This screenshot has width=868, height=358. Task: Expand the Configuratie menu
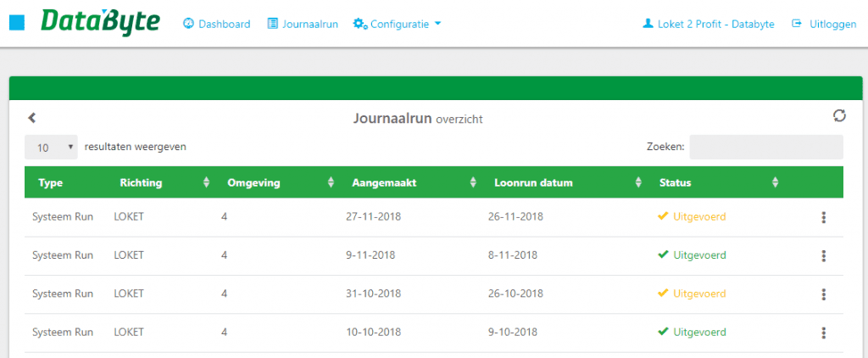coord(398,24)
